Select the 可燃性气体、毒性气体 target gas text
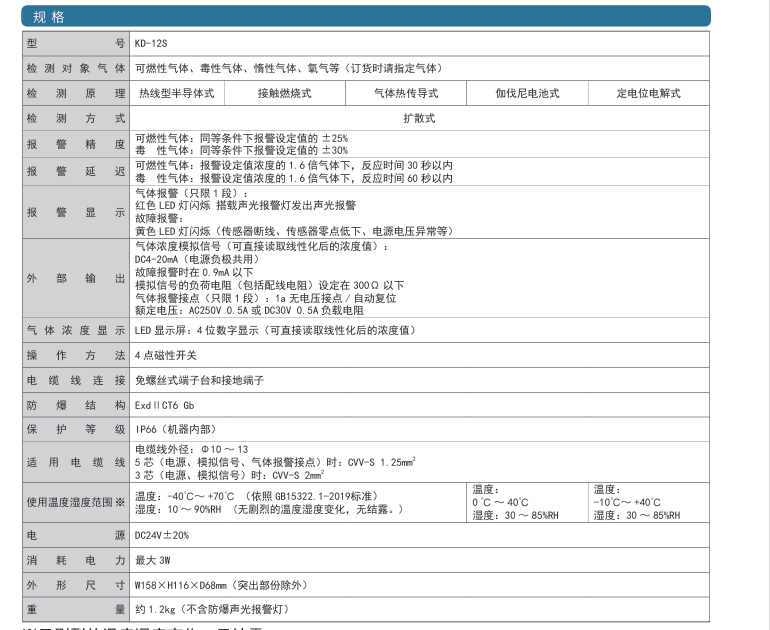Viewport: 770px width, 630px height. pos(289,68)
